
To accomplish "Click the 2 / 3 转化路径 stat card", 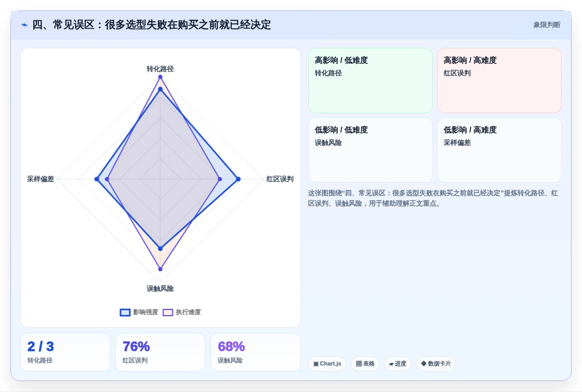I will (x=65, y=352).
